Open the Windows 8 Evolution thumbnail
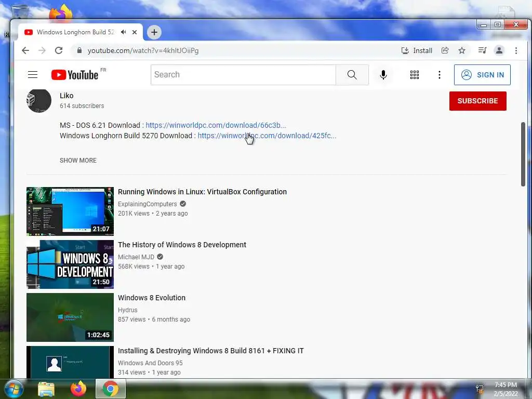The height and width of the screenshot is (399, 532). (70, 317)
